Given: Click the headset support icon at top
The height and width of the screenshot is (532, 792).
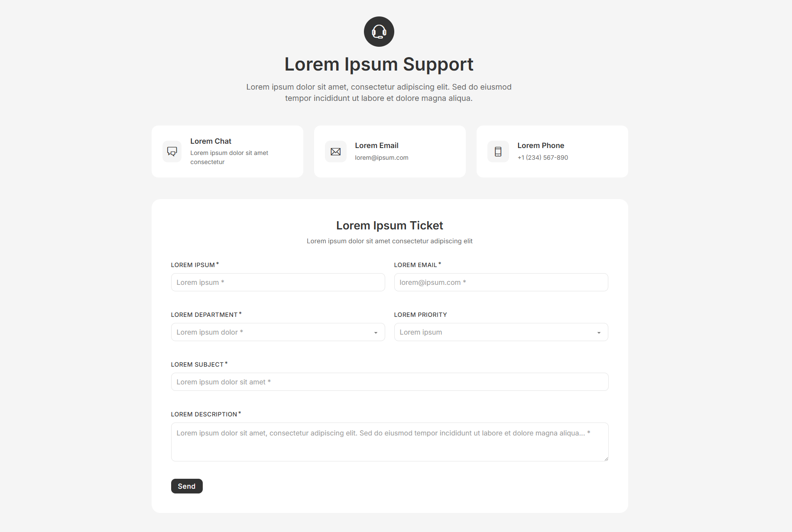Looking at the screenshot, I should (x=379, y=32).
